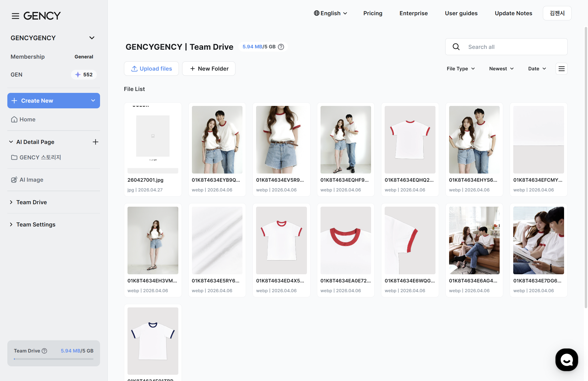This screenshot has width=588, height=381.
Task: Go to Update Notes
Action: point(513,13)
